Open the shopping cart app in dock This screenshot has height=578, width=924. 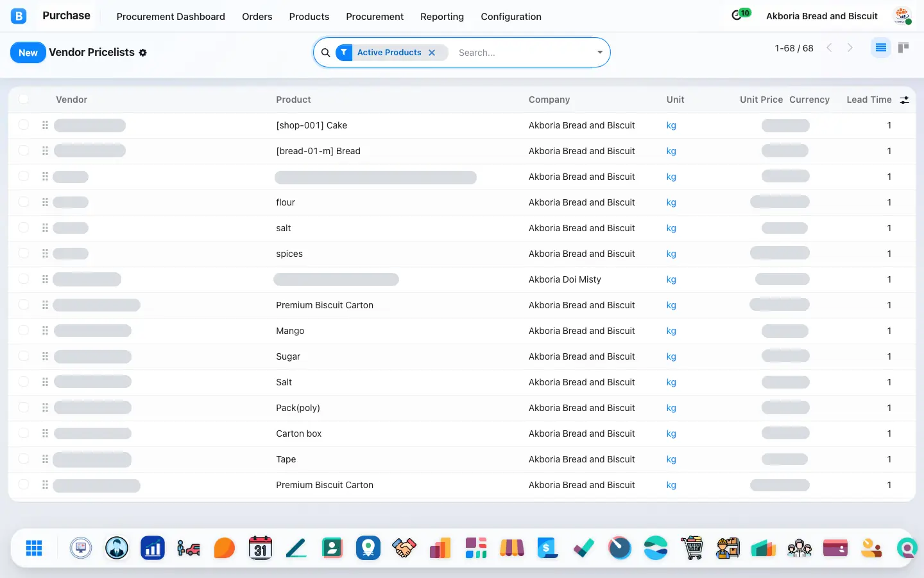[692, 548]
